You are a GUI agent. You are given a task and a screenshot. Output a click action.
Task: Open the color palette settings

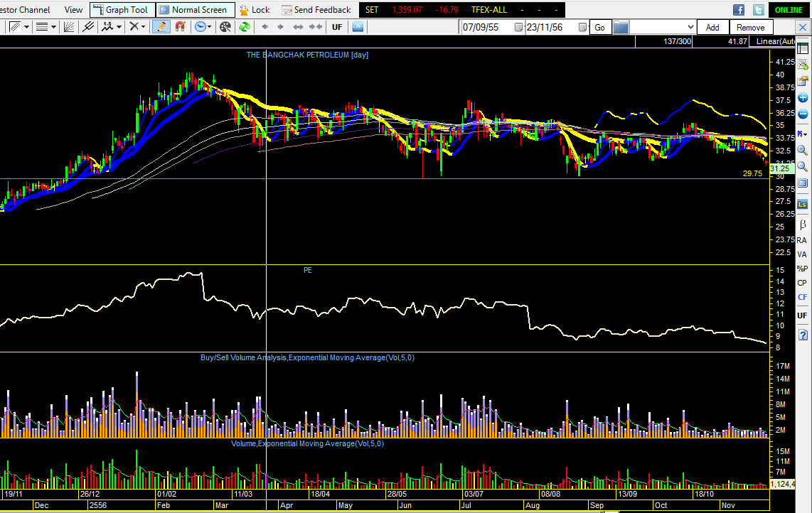pyautogui.click(x=225, y=27)
